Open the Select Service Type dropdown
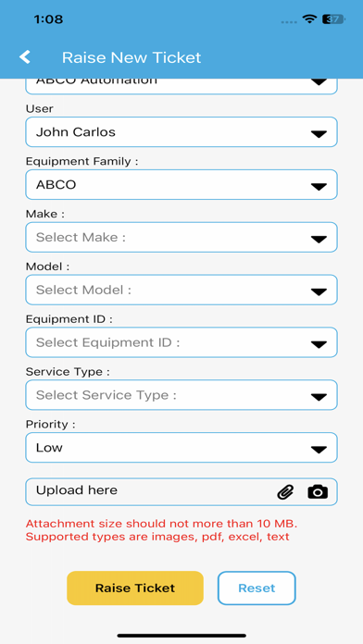 181,395
